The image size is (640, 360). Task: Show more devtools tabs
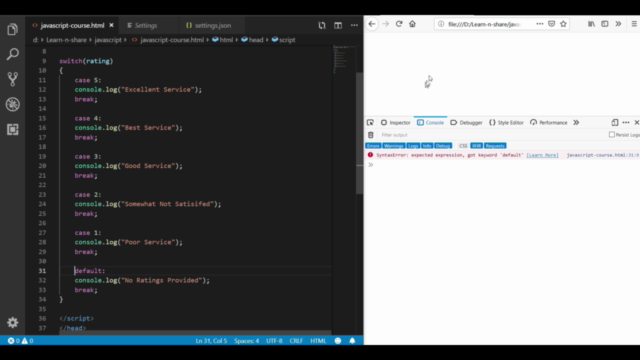point(576,122)
